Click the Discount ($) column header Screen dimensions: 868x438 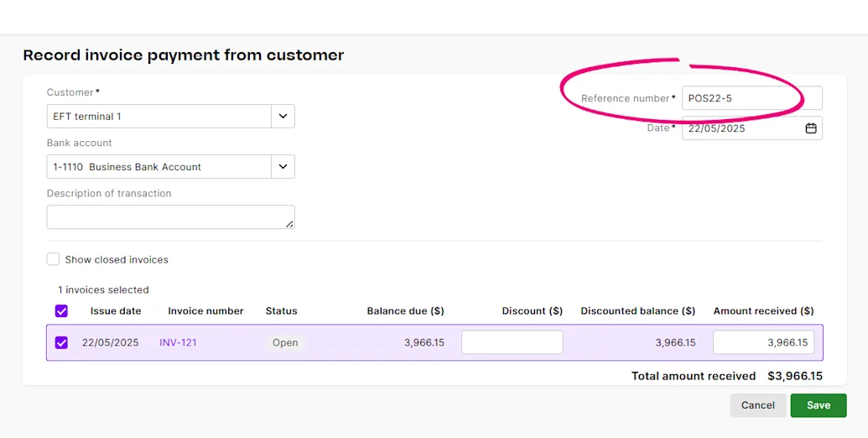click(x=532, y=311)
